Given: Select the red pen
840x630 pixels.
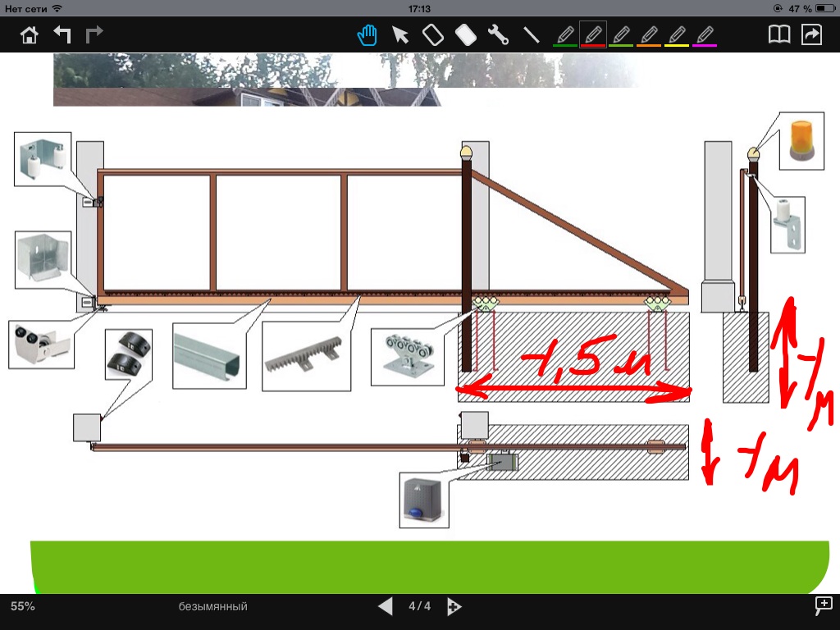Looking at the screenshot, I should [x=593, y=34].
